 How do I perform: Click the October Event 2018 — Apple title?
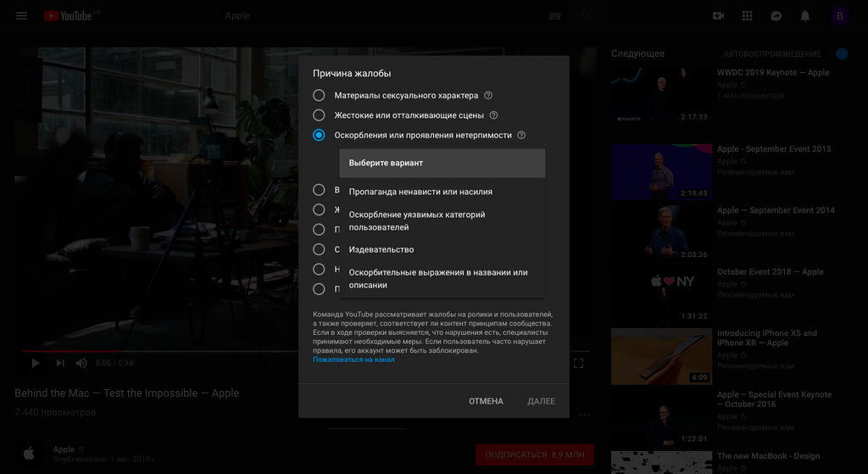(x=770, y=272)
